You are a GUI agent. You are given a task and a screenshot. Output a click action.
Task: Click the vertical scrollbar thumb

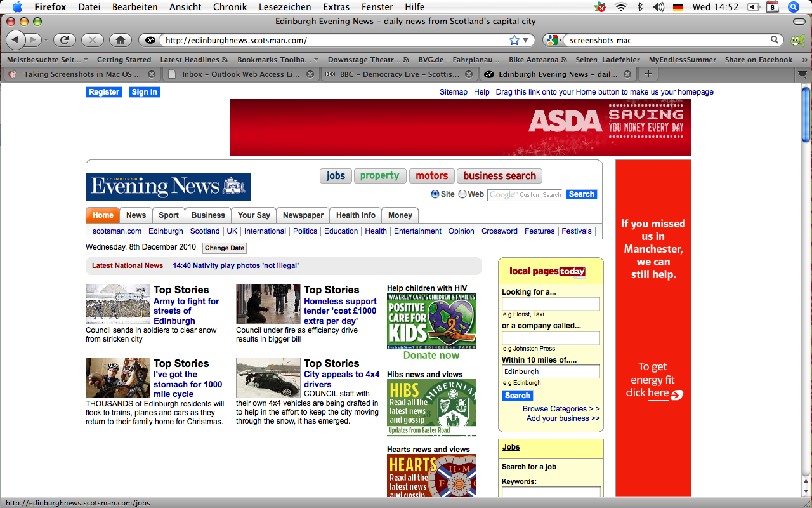point(806,116)
